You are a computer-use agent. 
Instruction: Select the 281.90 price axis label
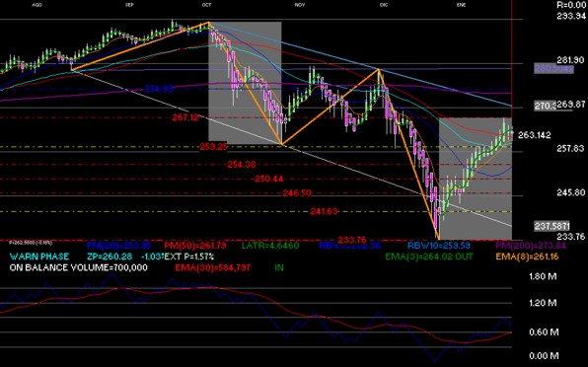click(570, 60)
